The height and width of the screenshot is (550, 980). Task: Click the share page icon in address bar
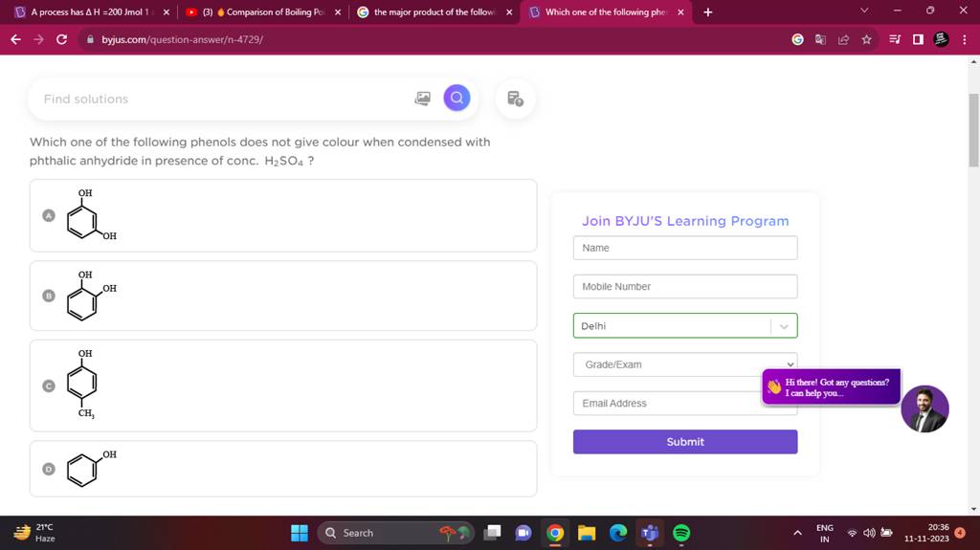click(843, 39)
